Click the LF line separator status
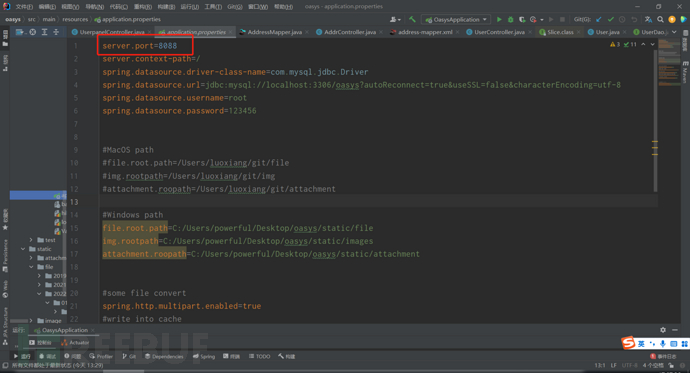Viewport: 690px width, 373px height. 613,366
